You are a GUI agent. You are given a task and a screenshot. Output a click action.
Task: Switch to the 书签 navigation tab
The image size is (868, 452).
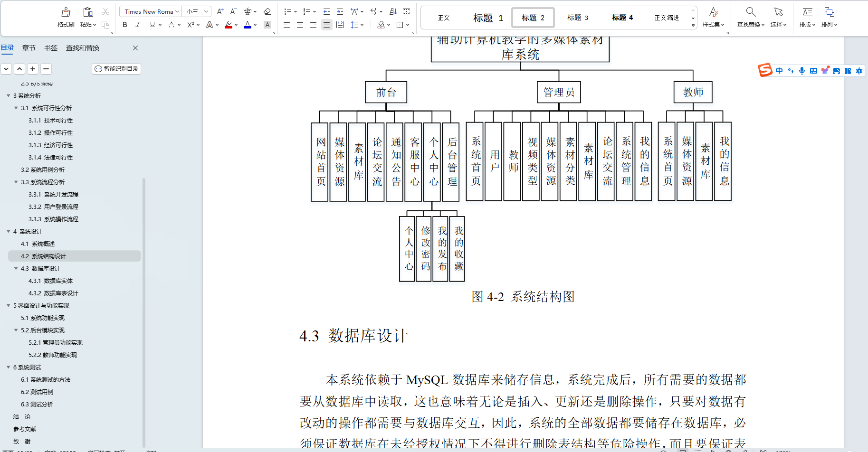[x=51, y=48]
